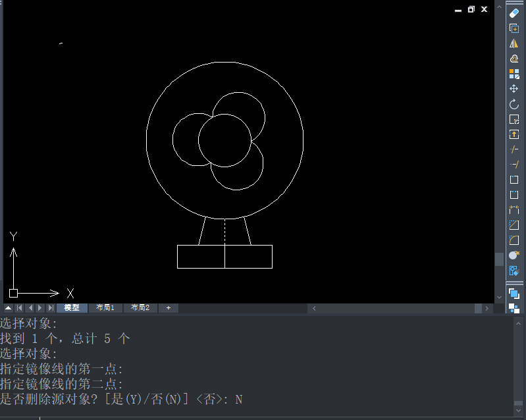Click the command prompt line ending with N

tap(121, 399)
